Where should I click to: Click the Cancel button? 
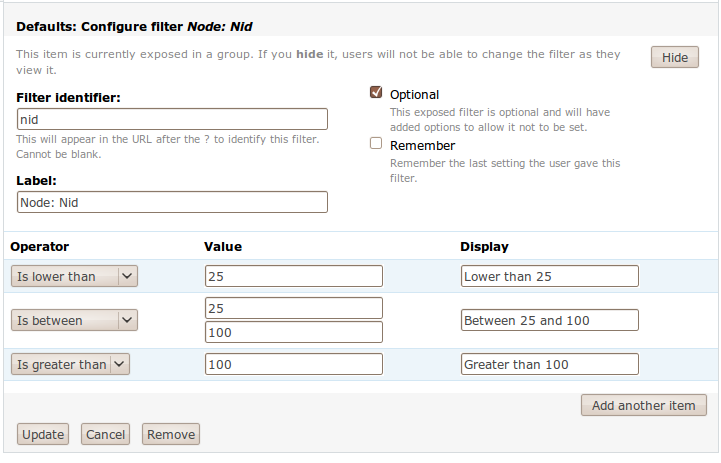[105, 434]
